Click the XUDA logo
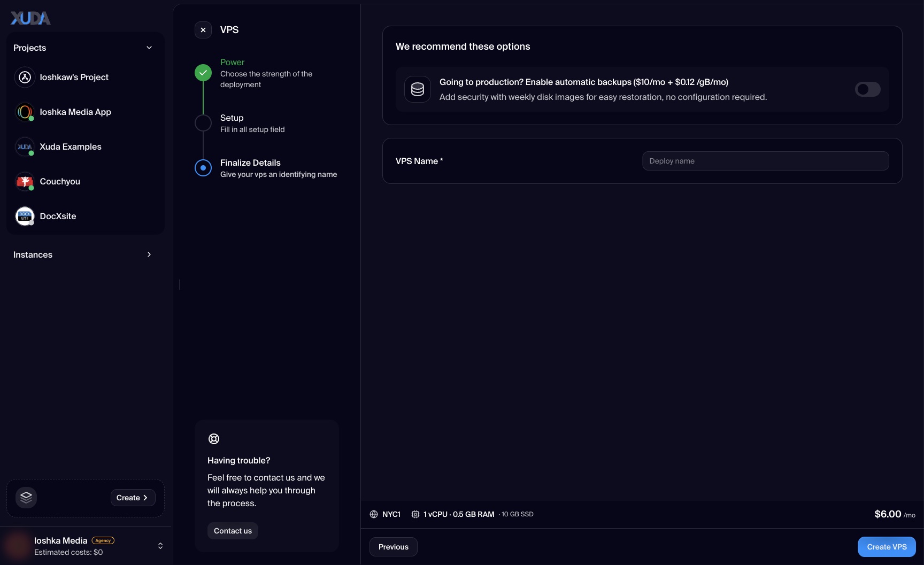The width and height of the screenshot is (924, 565). (x=30, y=18)
